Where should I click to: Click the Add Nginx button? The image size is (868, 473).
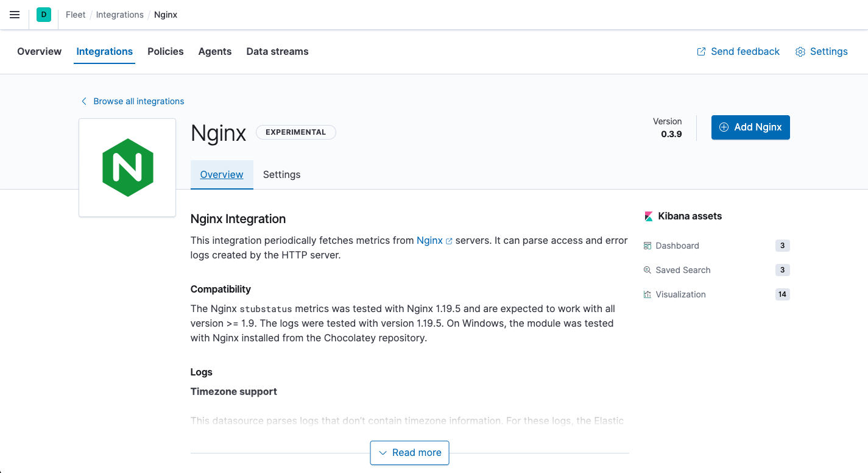coord(750,127)
